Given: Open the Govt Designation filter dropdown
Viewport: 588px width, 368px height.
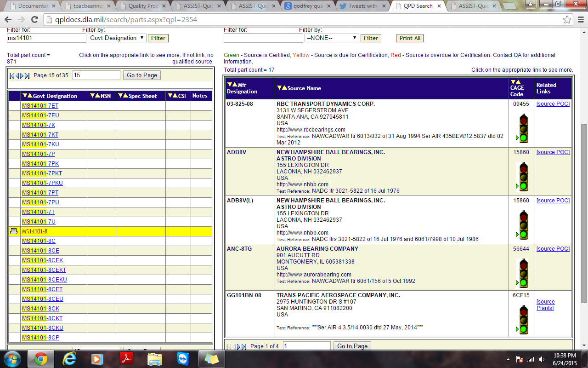Looking at the screenshot, I should tap(117, 38).
